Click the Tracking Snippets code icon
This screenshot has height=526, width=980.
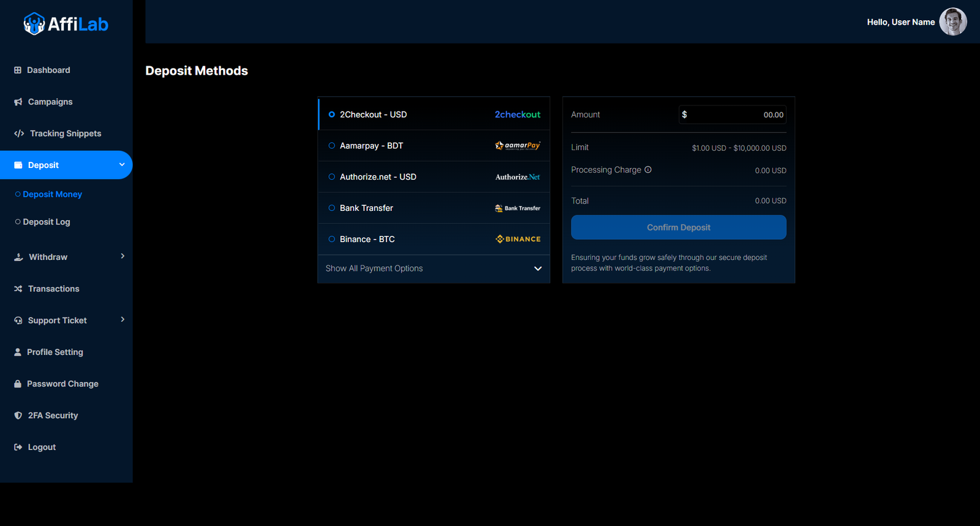[19, 134]
